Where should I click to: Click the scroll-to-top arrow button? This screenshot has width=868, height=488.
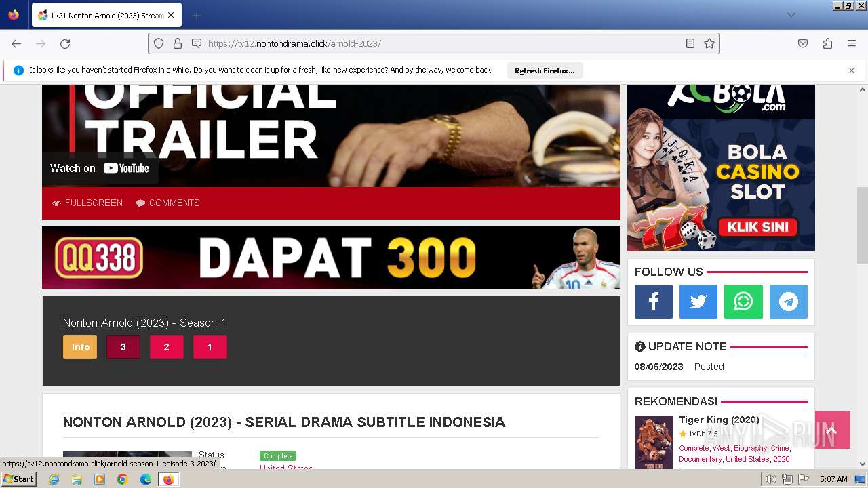tap(833, 430)
